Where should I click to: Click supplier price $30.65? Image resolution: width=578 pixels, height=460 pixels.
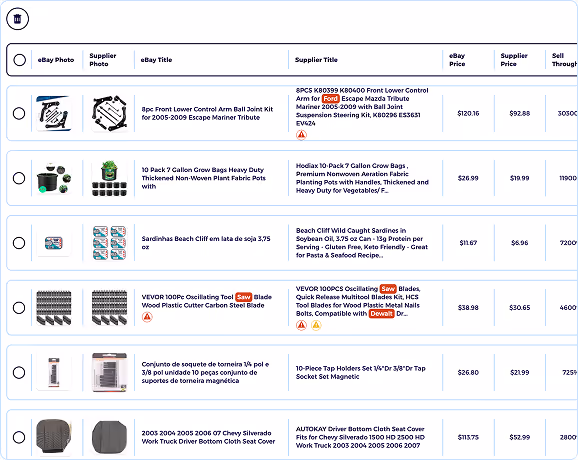point(519,308)
